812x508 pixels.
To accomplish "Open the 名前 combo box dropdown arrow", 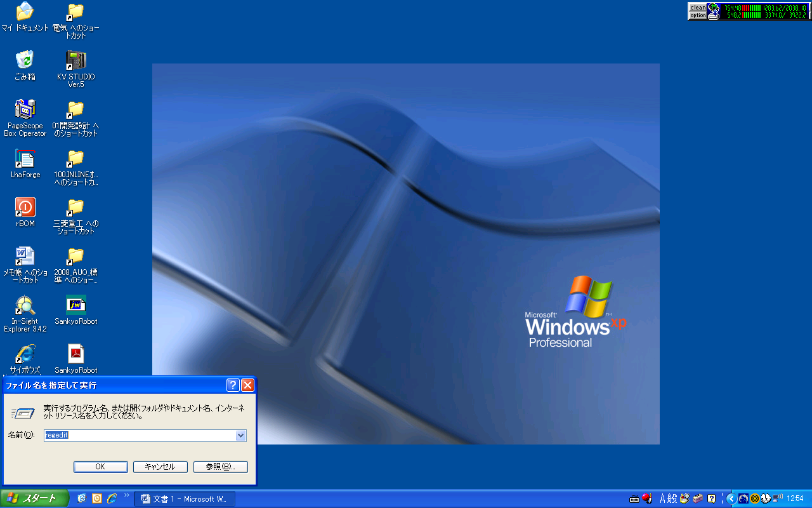I will 240,436.
